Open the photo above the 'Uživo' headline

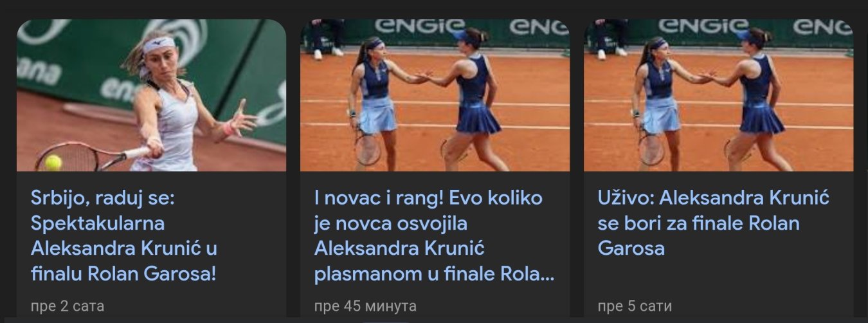tap(718, 95)
